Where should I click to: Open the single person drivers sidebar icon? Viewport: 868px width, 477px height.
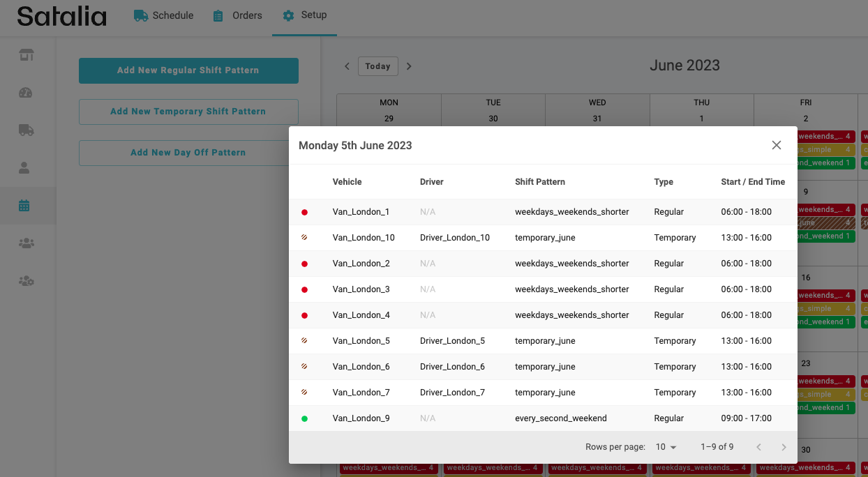click(x=25, y=168)
